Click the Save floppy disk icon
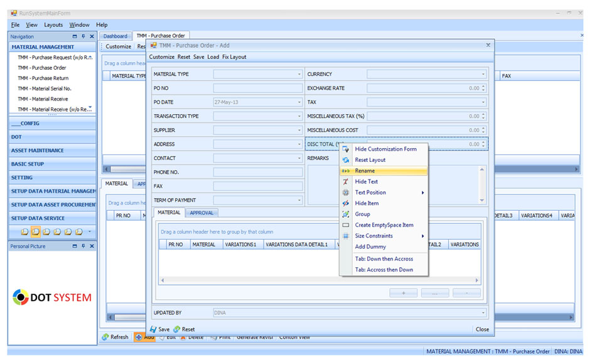Image resolution: width=590 pixels, height=364 pixels. [153, 329]
